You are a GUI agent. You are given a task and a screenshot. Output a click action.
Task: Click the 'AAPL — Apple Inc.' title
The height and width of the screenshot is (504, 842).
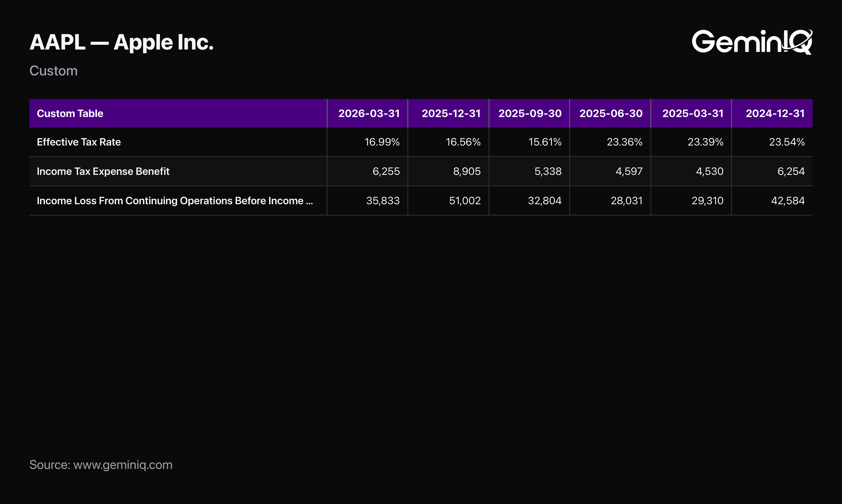point(121,43)
